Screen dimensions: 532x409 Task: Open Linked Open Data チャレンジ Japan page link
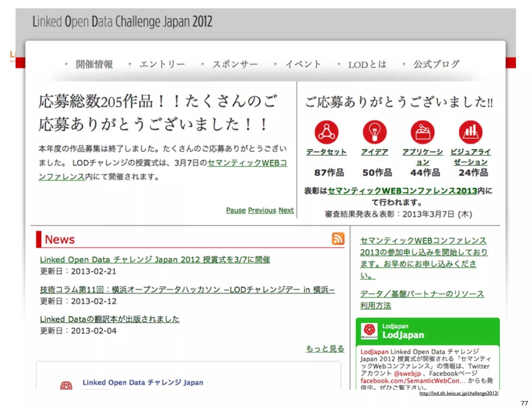tap(143, 383)
